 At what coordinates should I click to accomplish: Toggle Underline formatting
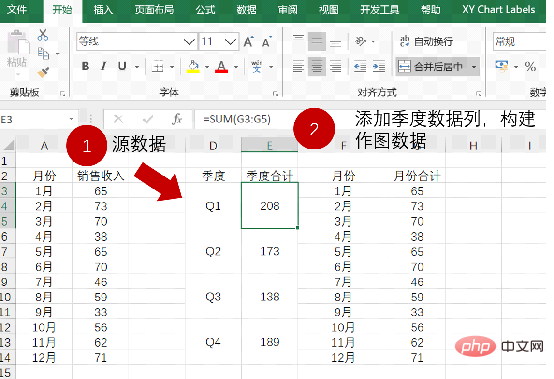pos(122,66)
